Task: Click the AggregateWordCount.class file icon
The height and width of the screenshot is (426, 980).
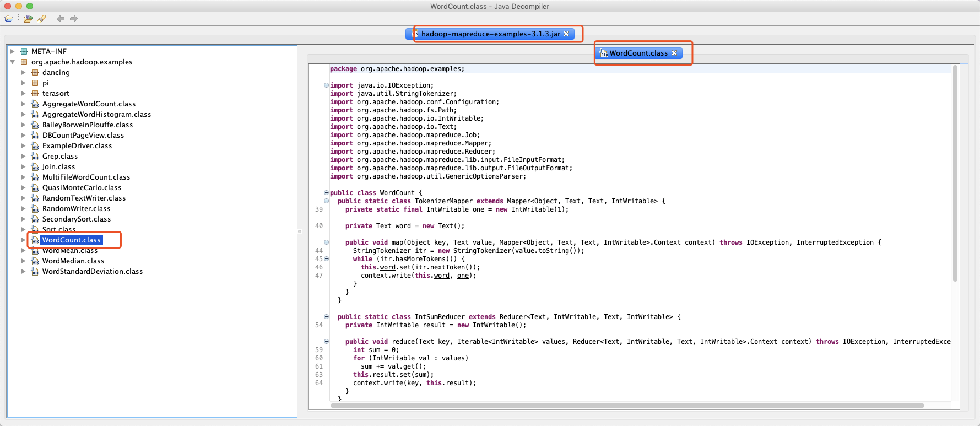Action: click(35, 104)
